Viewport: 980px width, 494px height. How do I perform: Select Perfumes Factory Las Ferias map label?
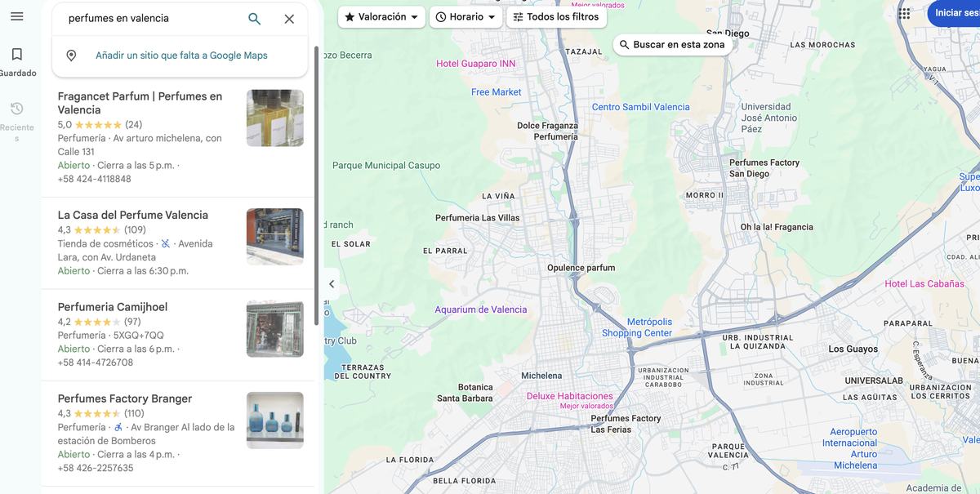626,424
